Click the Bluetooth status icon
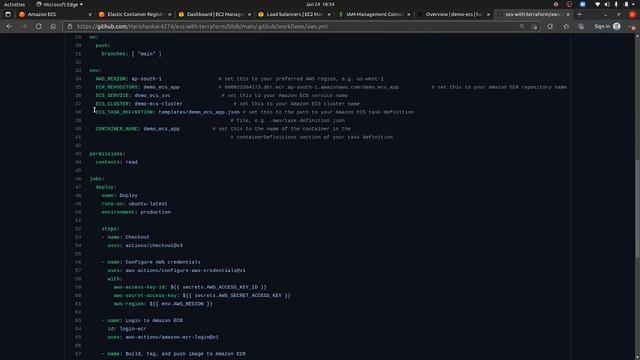Viewport: 640px width, 360px height. pyautogui.click(x=616, y=4)
